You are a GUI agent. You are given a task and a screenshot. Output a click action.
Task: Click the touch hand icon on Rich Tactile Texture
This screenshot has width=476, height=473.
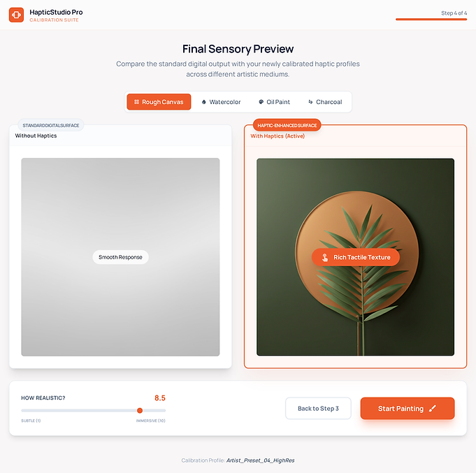325,257
